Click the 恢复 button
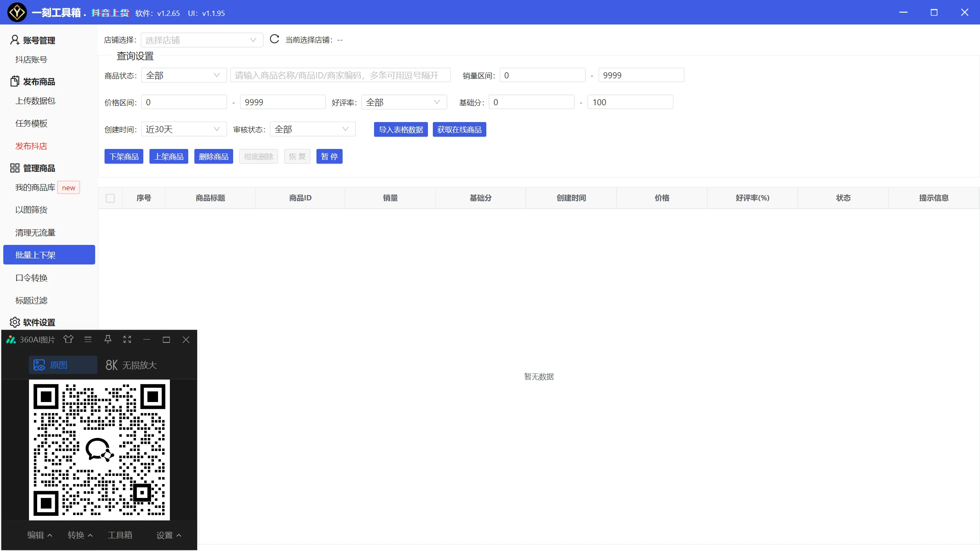The height and width of the screenshot is (551, 980). click(x=297, y=156)
